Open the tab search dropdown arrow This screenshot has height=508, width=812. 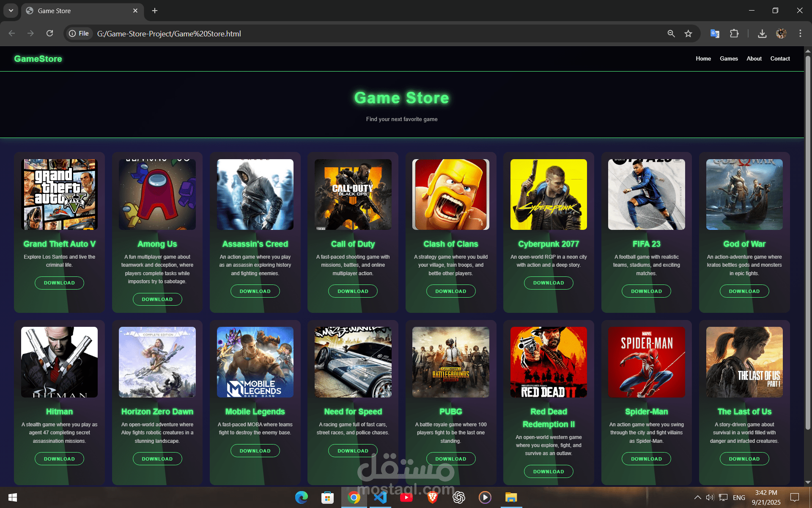11,11
